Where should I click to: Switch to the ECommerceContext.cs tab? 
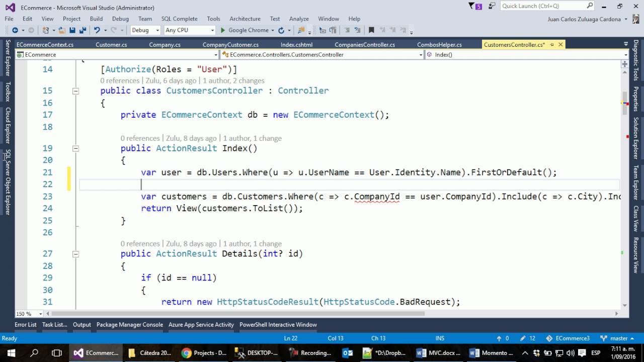point(45,45)
